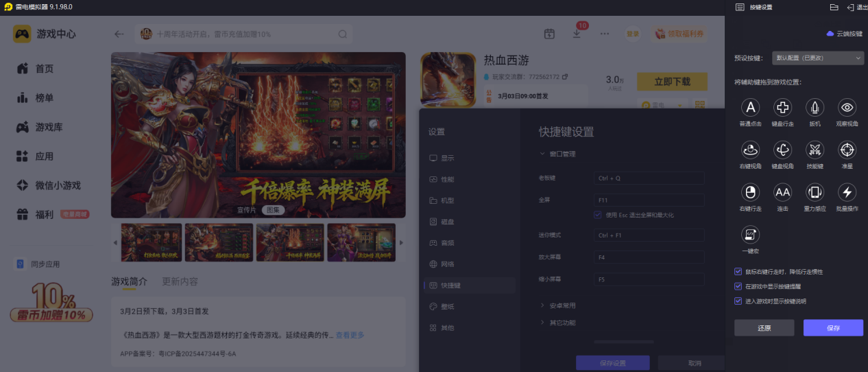Screen dimensions: 868x372
Task: Choose the 右键行走 mouse tool
Action: 751,192
